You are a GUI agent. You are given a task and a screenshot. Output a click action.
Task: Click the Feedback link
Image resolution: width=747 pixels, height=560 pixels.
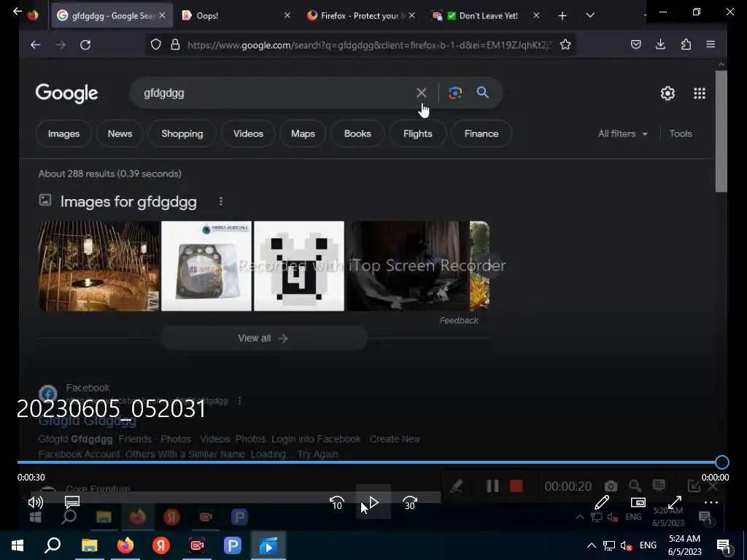tap(458, 321)
